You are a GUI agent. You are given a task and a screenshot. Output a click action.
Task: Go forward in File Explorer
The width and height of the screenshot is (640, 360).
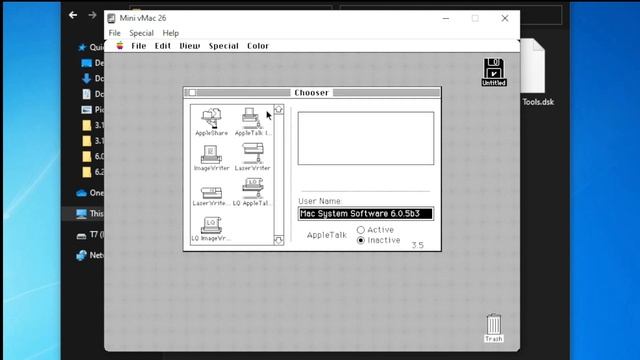coord(92,15)
